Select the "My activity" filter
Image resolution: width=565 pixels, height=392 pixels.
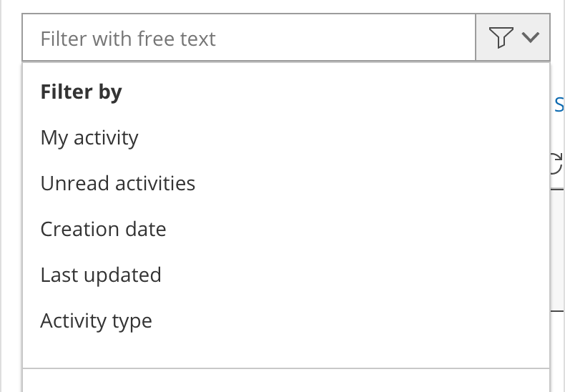pos(89,137)
